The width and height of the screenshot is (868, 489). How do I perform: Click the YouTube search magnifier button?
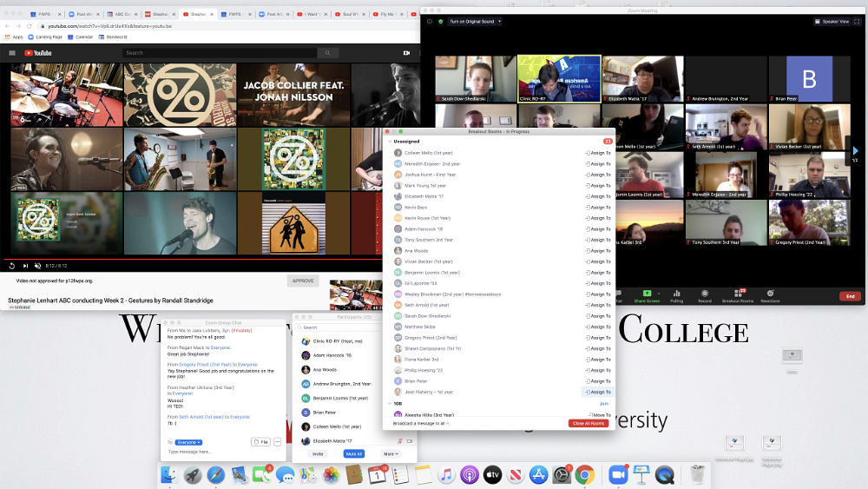click(328, 53)
